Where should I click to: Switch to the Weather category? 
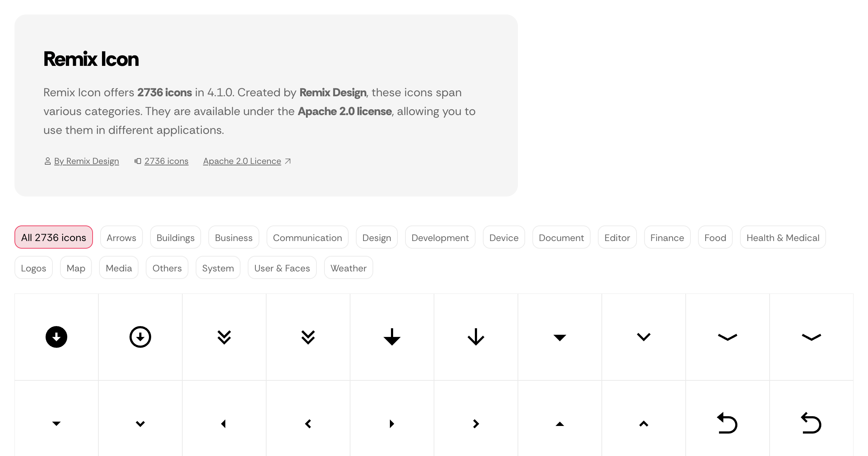[x=348, y=268]
